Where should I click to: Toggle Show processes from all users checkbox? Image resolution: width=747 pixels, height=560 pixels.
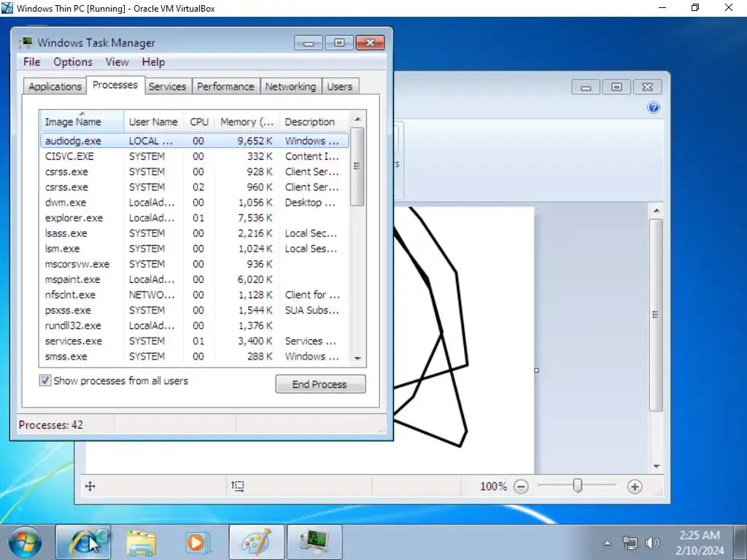[44, 381]
